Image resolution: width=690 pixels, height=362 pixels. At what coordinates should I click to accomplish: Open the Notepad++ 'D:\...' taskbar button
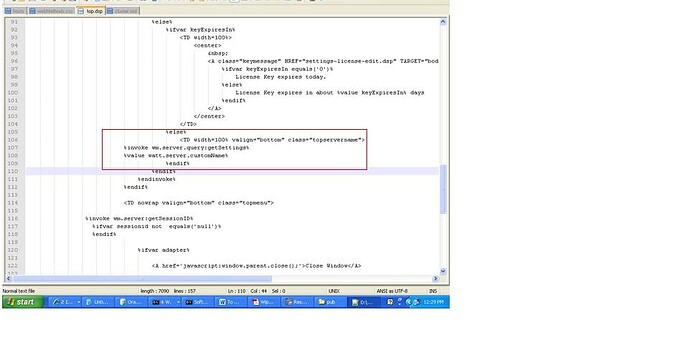[364, 302]
